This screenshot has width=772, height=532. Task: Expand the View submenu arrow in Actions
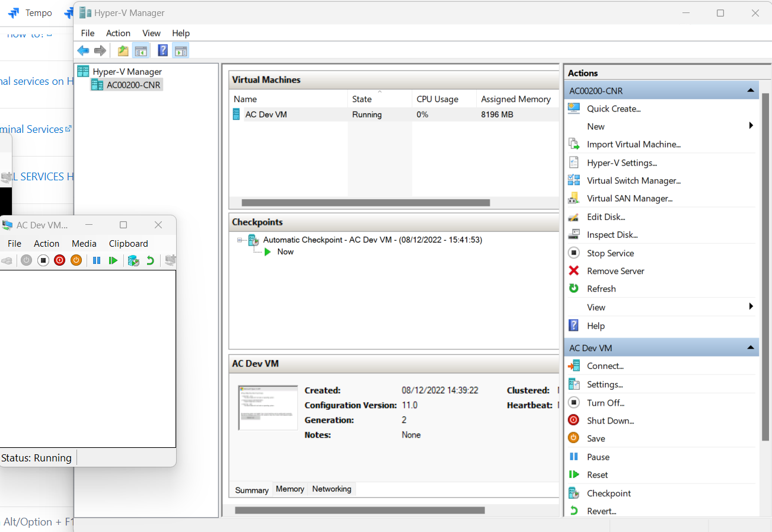point(751,307)
